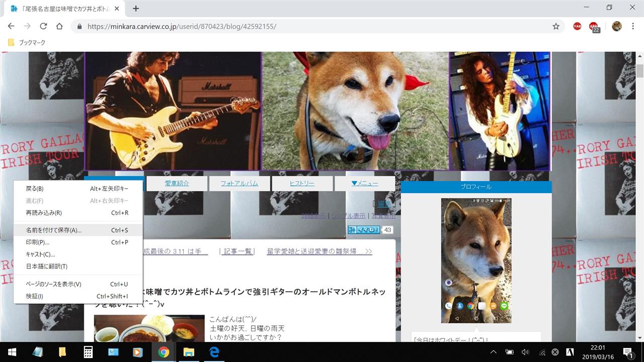Reload the page with refresh icon

[x=43, y=26]
